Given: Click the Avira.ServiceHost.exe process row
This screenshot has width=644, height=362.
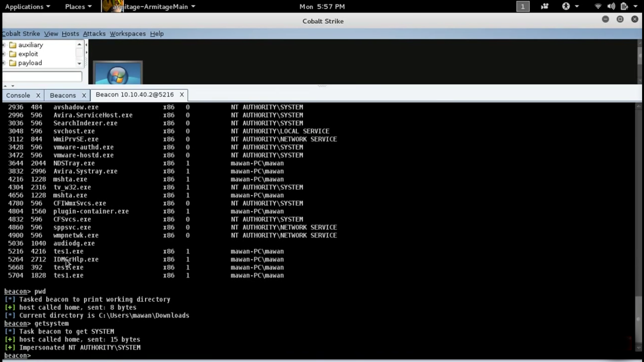Looking at the screenshot, I should 156,115.
